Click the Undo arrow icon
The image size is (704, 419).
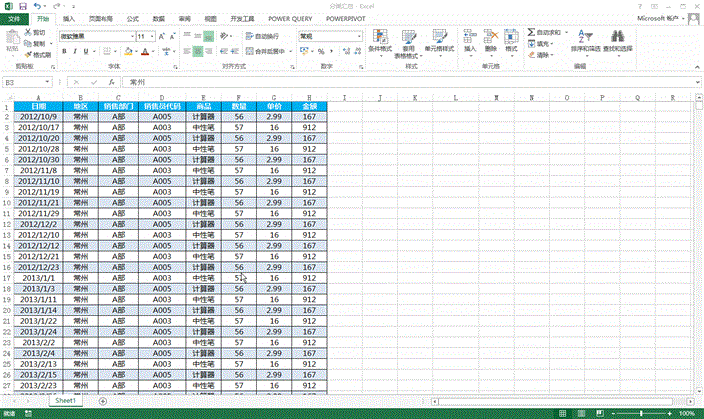click(x=37, y=6)
